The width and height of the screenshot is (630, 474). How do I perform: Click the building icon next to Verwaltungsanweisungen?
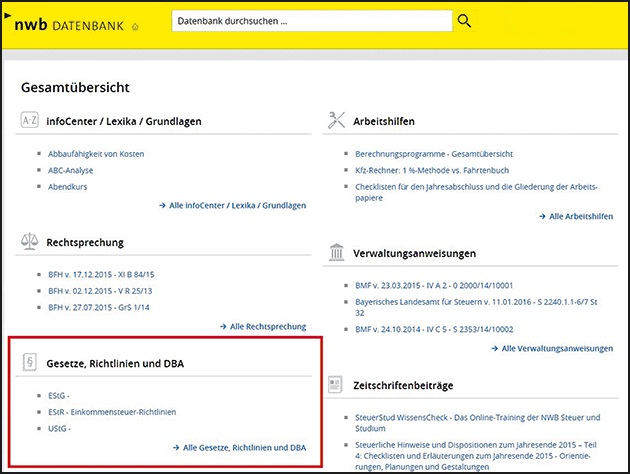pyautogui.click(x=336, y=253)
